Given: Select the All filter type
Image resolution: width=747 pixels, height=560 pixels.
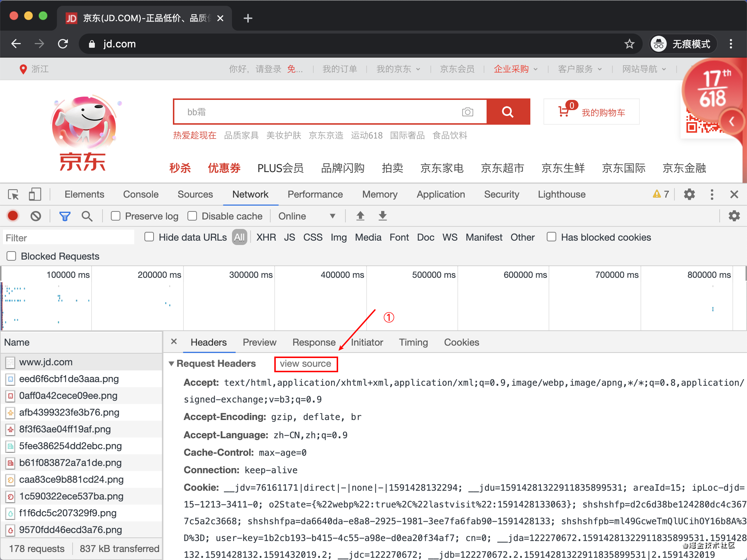Looking at the screenshot, I should coord(239,237).
